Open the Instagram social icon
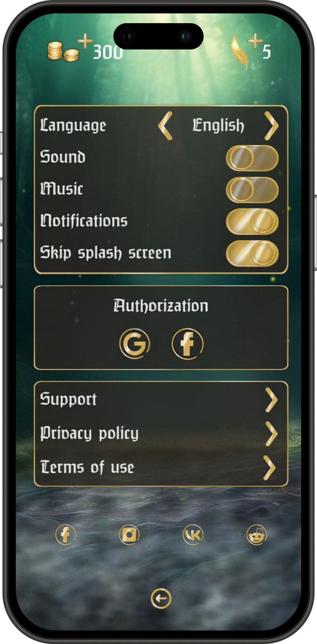The image size is (317, 644). pos(129,534)
